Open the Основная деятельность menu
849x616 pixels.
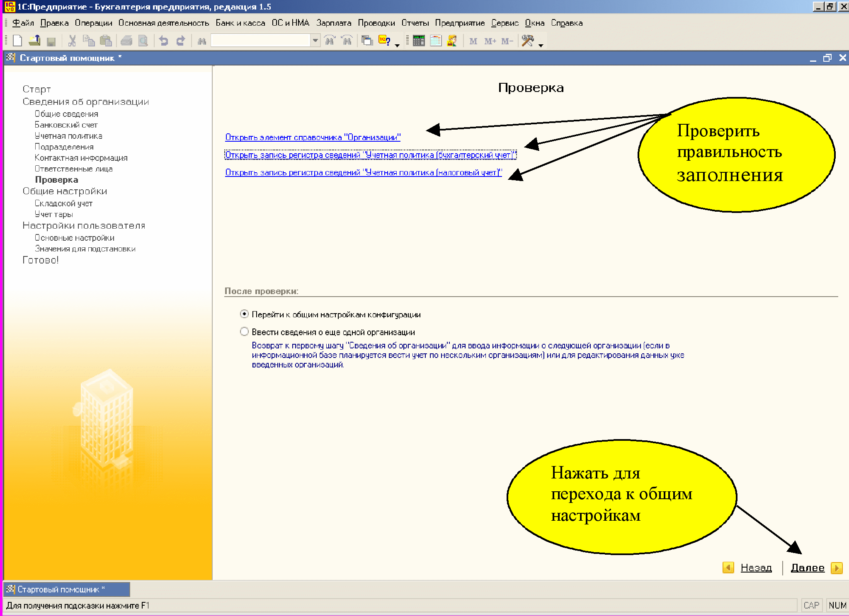pyautogui.click(x=164, y=23)
